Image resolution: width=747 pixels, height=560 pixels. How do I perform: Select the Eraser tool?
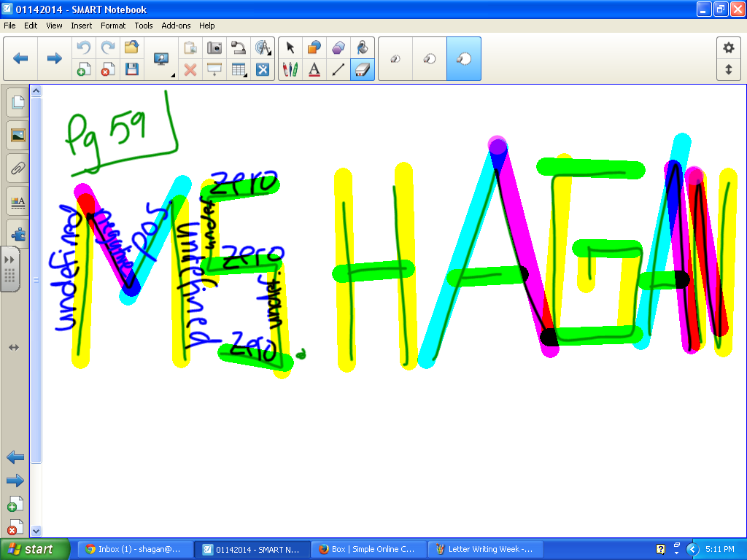click(363, 69)
